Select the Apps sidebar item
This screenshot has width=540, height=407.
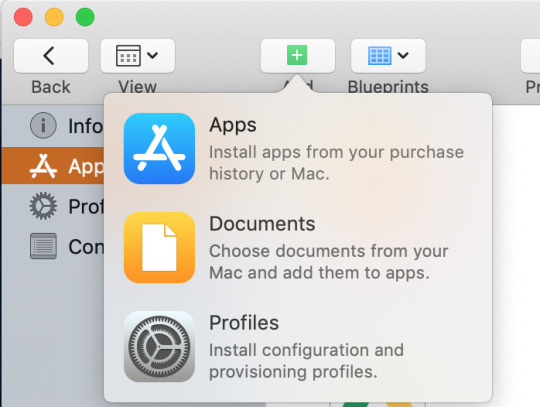[x=53, y=166]
